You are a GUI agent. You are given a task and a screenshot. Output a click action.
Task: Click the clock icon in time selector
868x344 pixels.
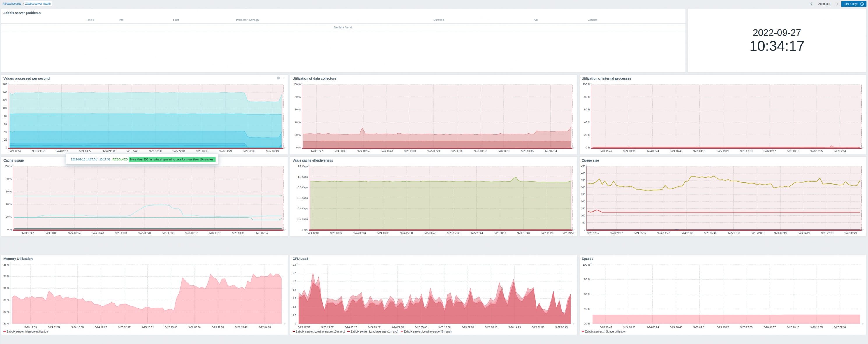[862, 4]
